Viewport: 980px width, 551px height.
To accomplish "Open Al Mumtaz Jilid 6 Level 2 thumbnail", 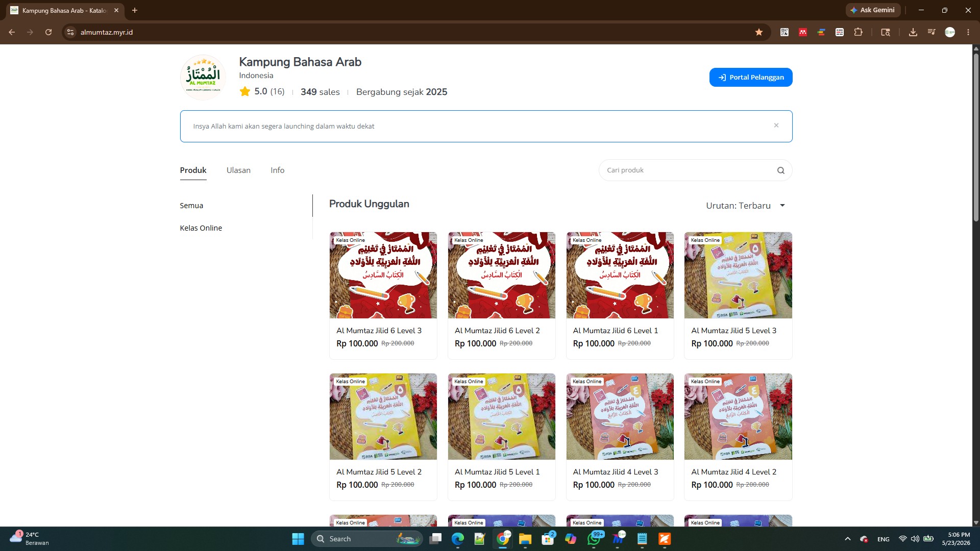I will coord(502,275).
